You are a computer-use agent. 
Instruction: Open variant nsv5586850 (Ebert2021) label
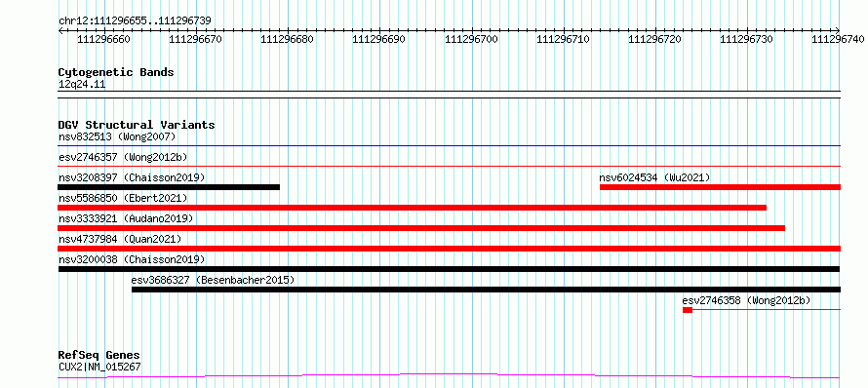click(123, 198)
